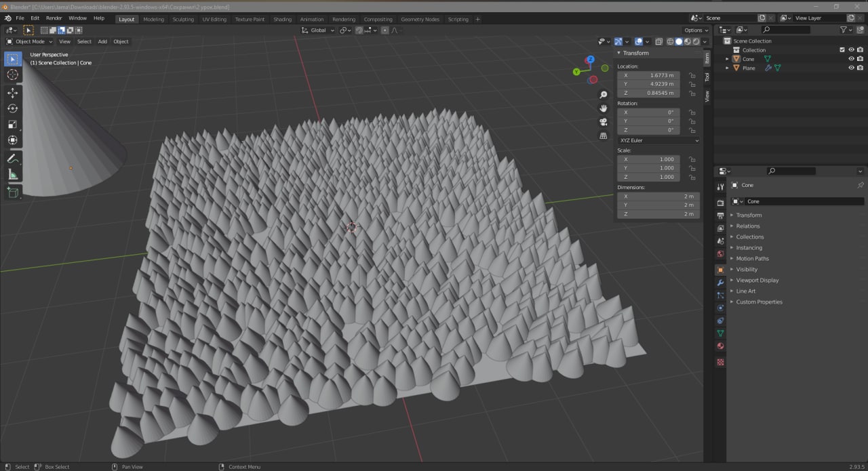The height and width of the screenshot is (471, 868).
Task: Toggle Collection visibility eye in outliner
Action: (x=852, y=49)
